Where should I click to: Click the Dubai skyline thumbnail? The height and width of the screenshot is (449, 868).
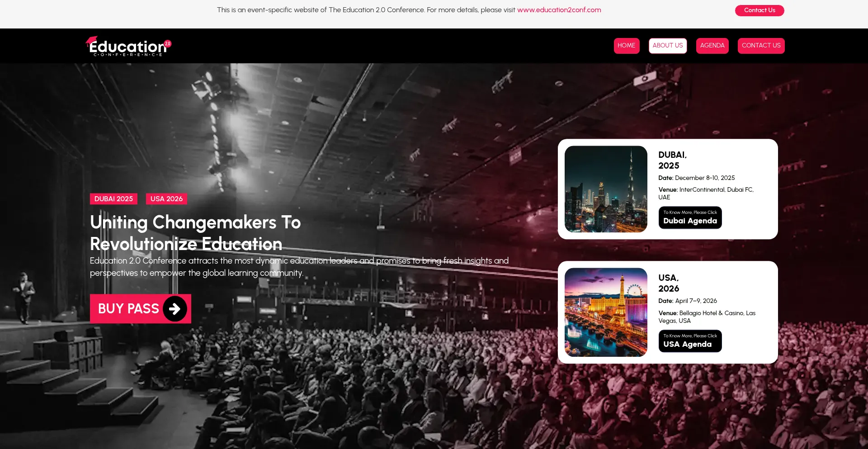[606, 189]
